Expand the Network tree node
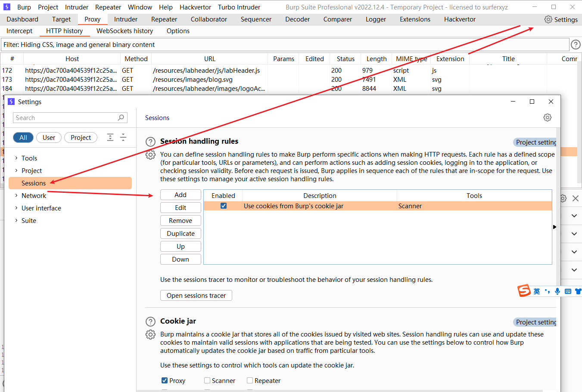The width and height of the screenshot is (582, 392). (16, 195)
